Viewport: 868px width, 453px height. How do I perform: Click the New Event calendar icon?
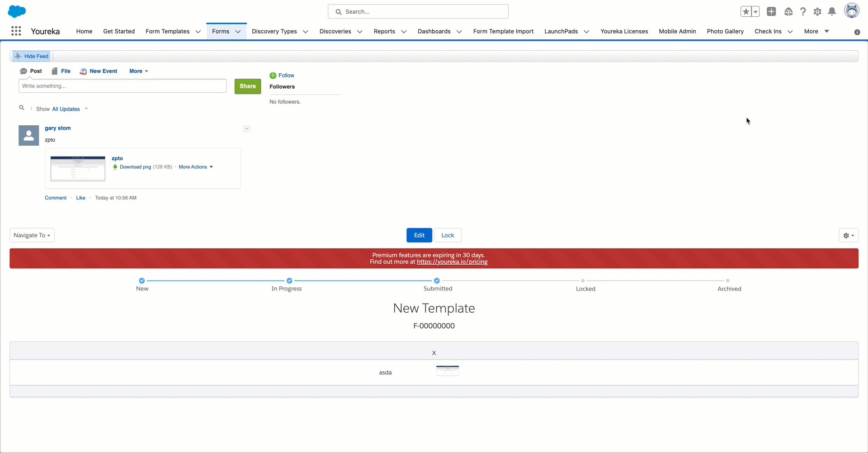point(83,71)
